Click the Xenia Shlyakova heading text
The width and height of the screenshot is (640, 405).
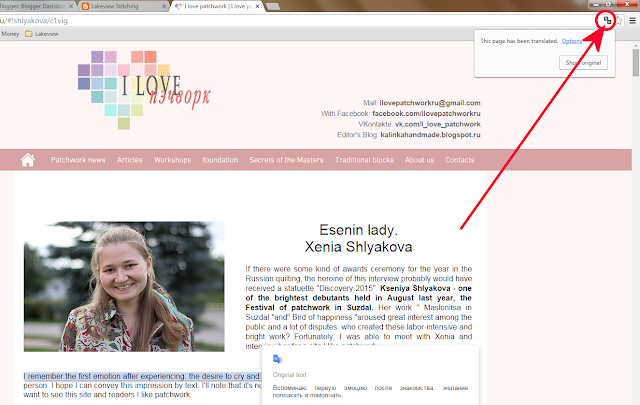click(x=358, y=247)
